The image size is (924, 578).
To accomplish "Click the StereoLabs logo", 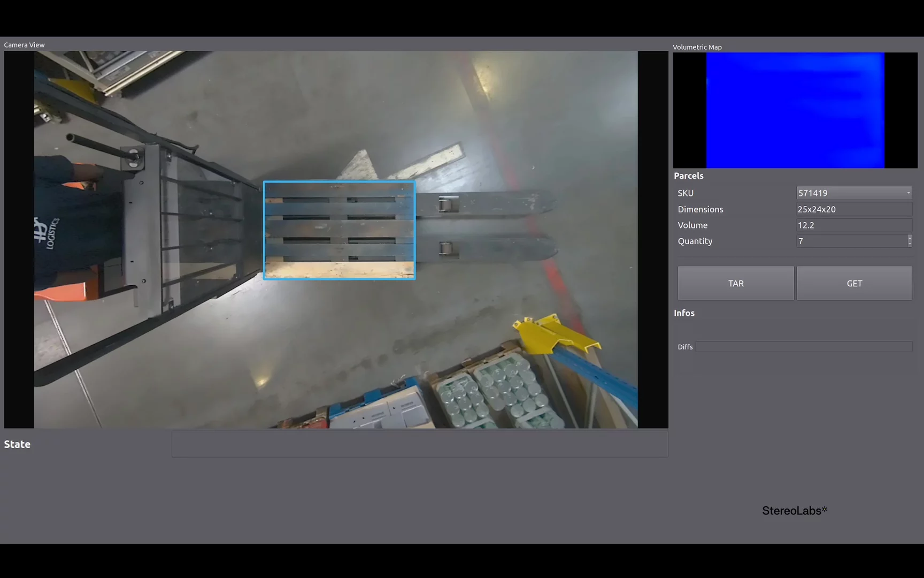I will point(795,511).
